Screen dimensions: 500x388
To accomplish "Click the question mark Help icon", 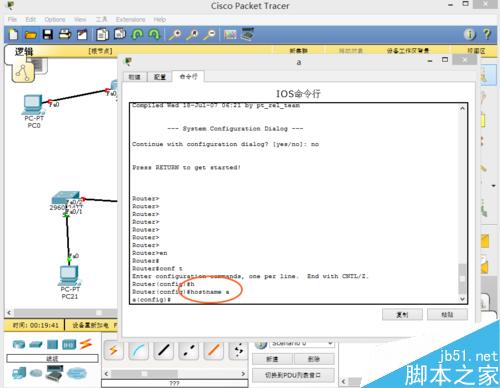I will [x=487, y=34].
